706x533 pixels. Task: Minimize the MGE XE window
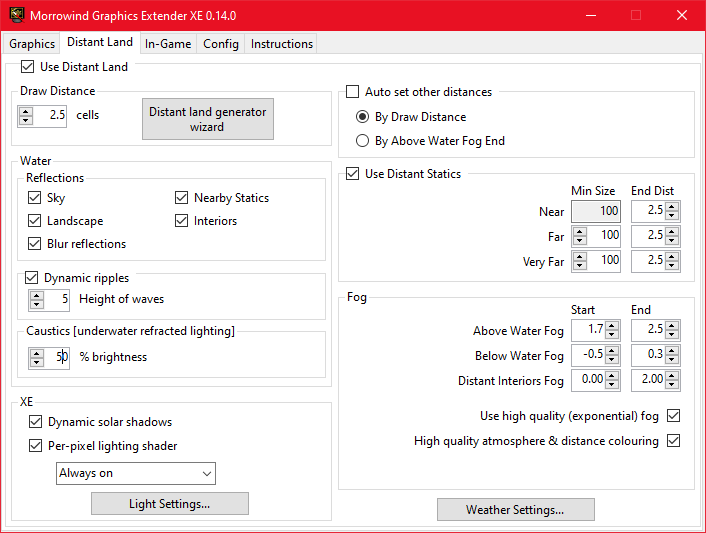(x=591, y=15)
